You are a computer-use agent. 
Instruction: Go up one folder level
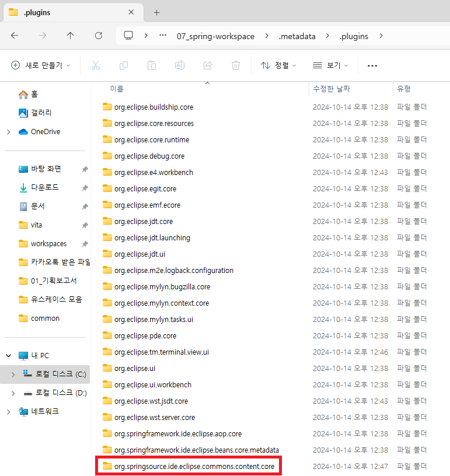(71, 36)
